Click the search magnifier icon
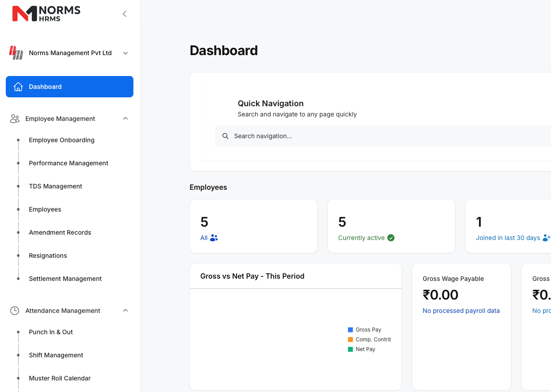 click(225, 136)
